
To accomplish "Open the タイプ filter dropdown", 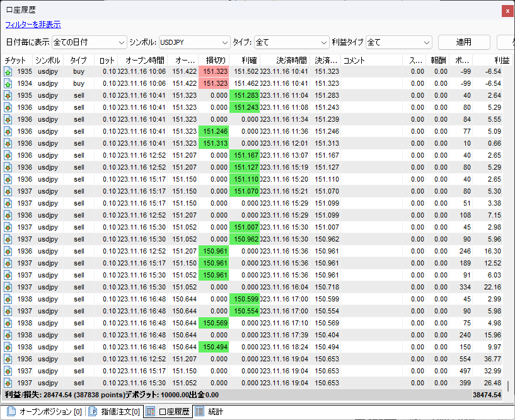I will (291, 42).
